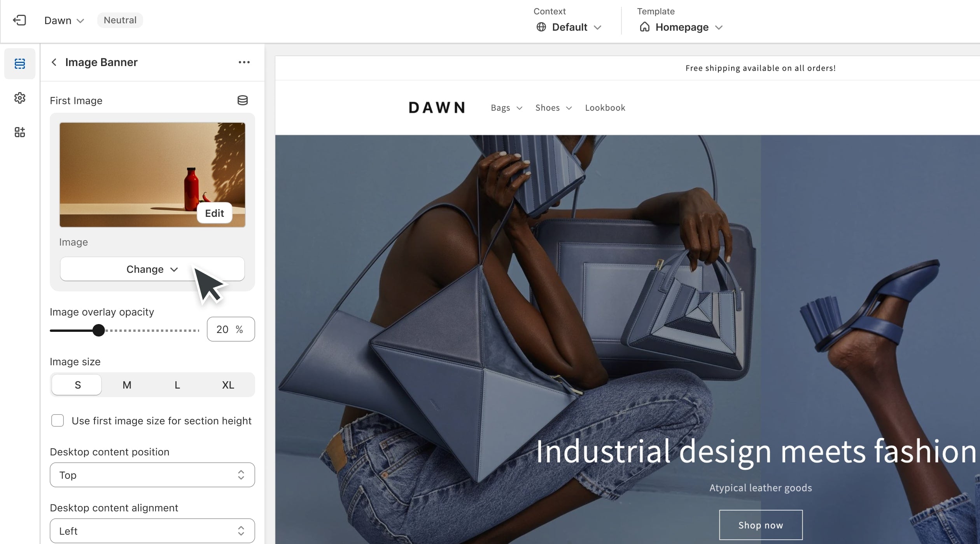Click the back arrow to exit Image Banner
The width and height of the screenshot is (980, 544).
pyautogui.click(x=54, y=62)
